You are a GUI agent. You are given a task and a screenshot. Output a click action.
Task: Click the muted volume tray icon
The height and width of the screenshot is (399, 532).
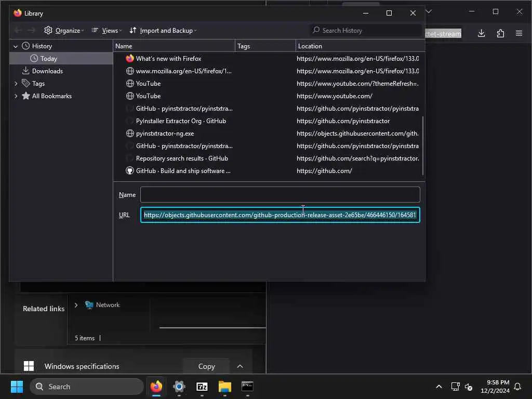tap(469, 387)
